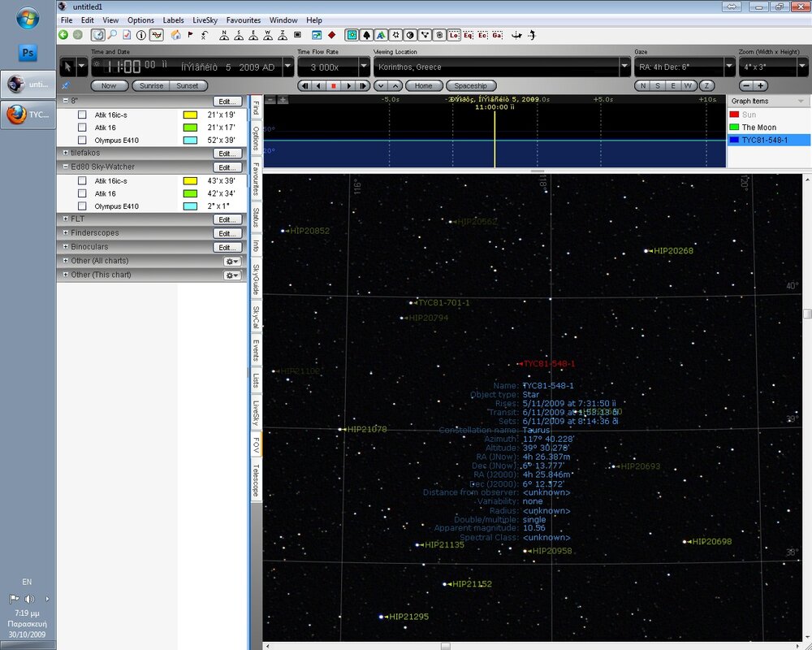Viewport: 812px width, 650px height.
Task: Expand the Finderscopes group
Action: pyautogui.click(x=65, y=233)
